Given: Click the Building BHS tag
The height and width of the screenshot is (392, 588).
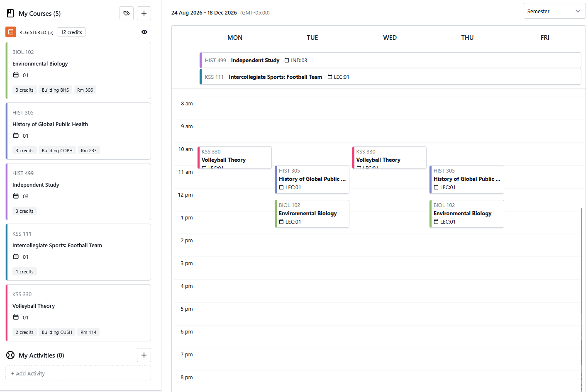Looking at the screenshot, I should click(55, 90).
